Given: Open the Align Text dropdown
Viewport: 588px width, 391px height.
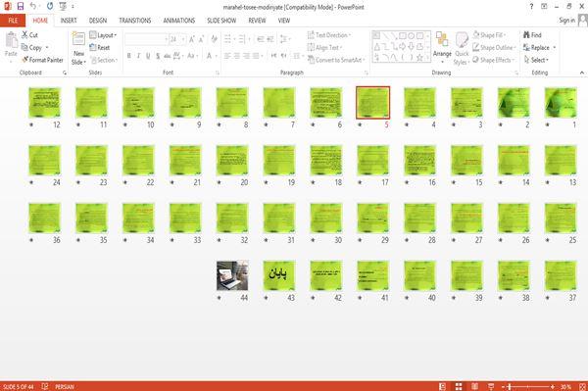Looking at the screenshot, I should click(324, 48).
